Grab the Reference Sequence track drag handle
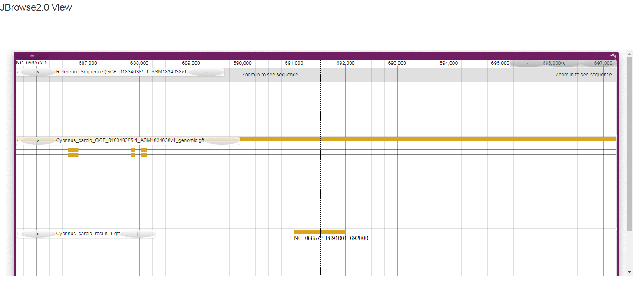This screenshot has height=287, width=644. coord(18,72)
